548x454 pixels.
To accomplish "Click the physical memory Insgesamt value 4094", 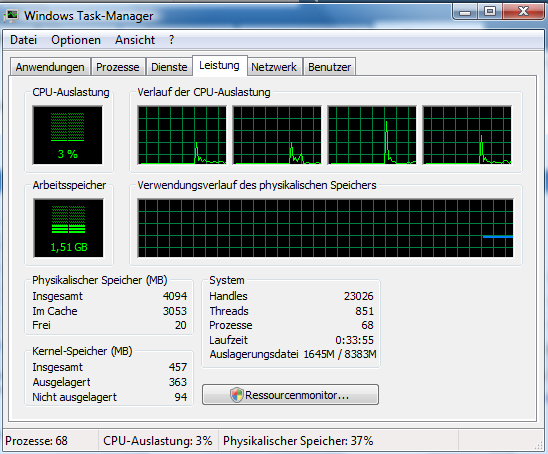I will coord(175,296).
